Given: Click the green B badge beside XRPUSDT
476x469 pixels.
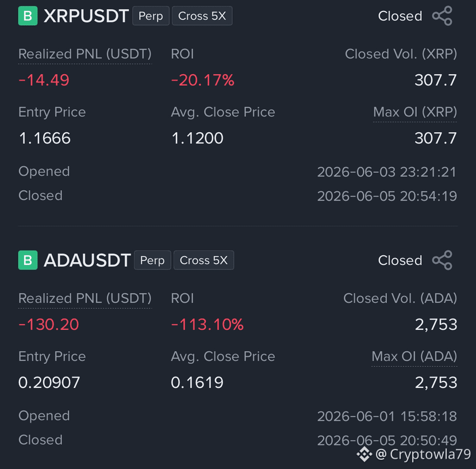Looking at the screenshot, I should coord(28,16).
